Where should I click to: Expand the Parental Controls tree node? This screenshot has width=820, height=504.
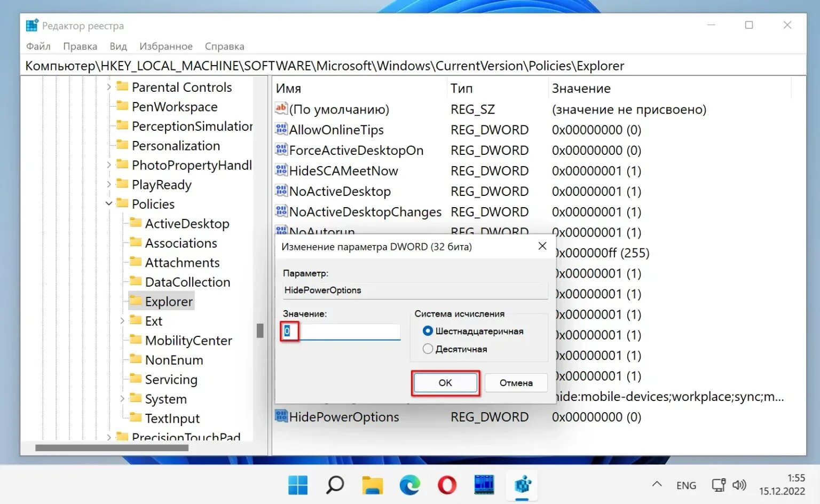click(109, 86)
